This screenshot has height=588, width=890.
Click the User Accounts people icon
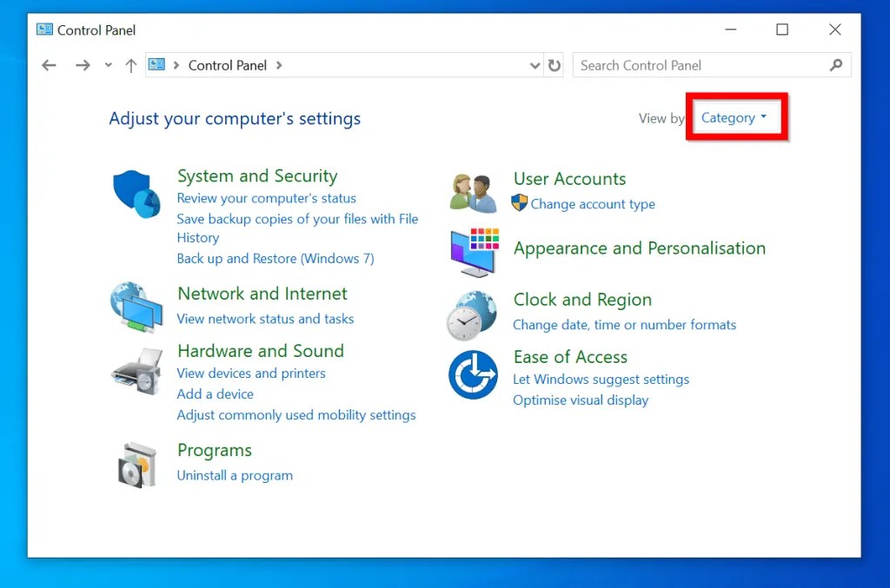click(472, 189)
